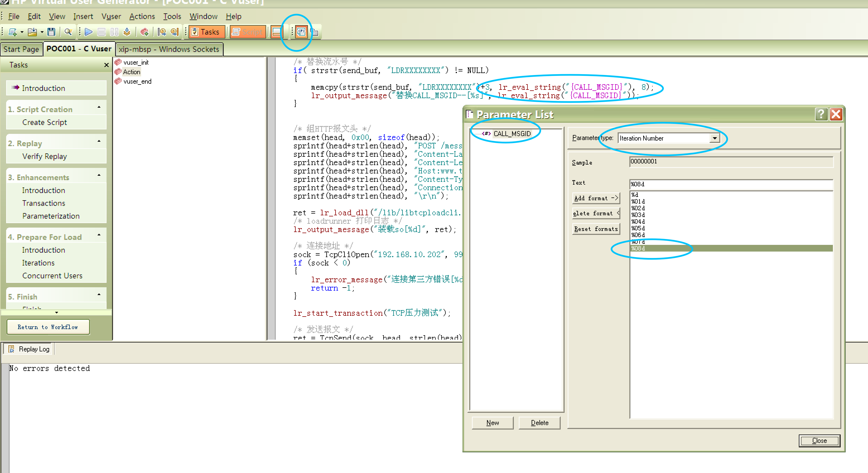Select vuser_end in the action tree
The width and height of the screenshot is (868, 473).
137,81
